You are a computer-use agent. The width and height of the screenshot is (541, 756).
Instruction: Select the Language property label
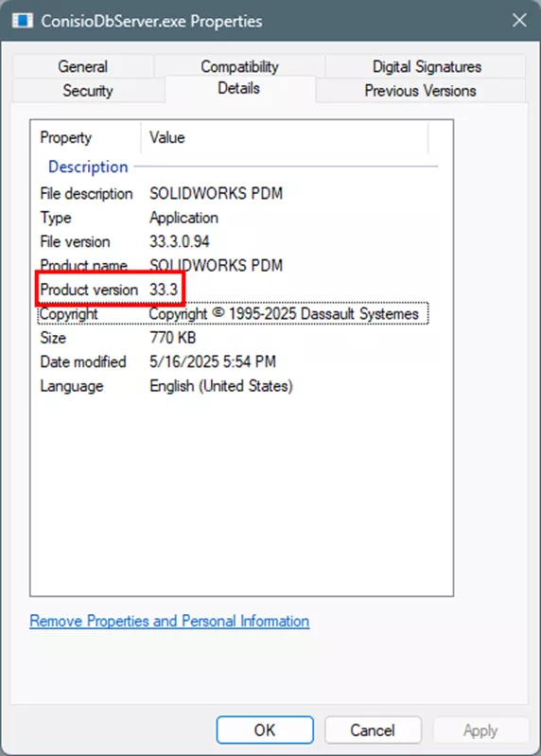pyautogui.click(x=71, y=386)
